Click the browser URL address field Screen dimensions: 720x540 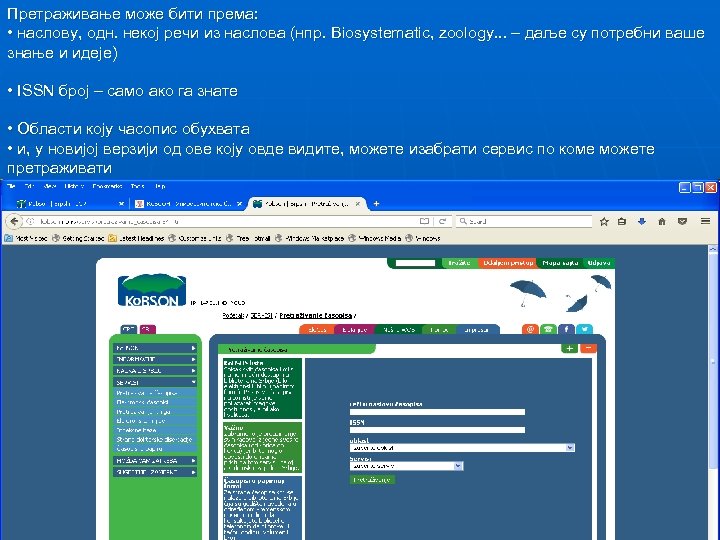225,221
